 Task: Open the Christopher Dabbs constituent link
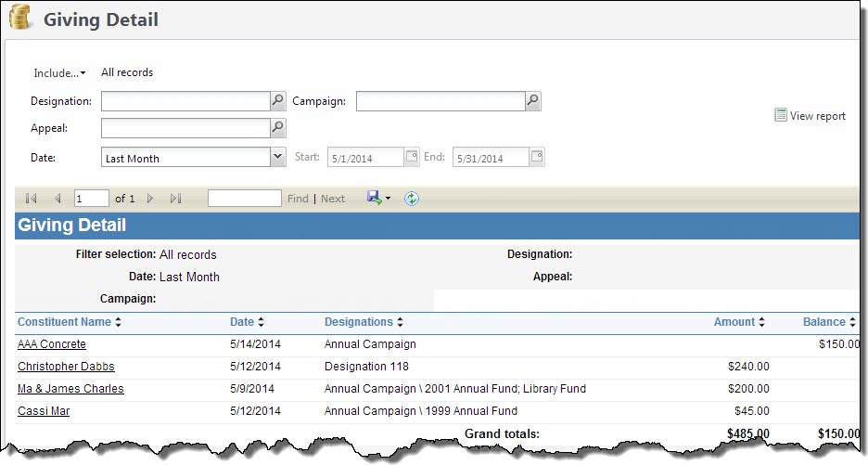click(67, 367)
